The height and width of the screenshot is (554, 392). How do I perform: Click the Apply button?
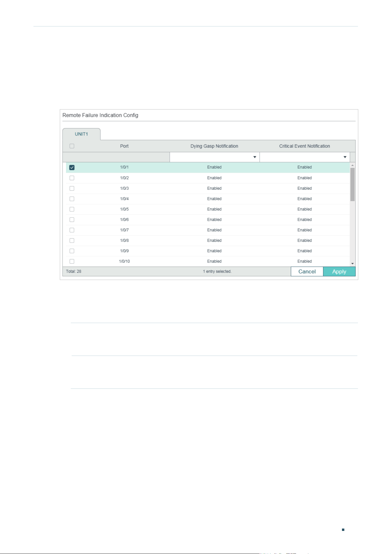click(339, 272)
